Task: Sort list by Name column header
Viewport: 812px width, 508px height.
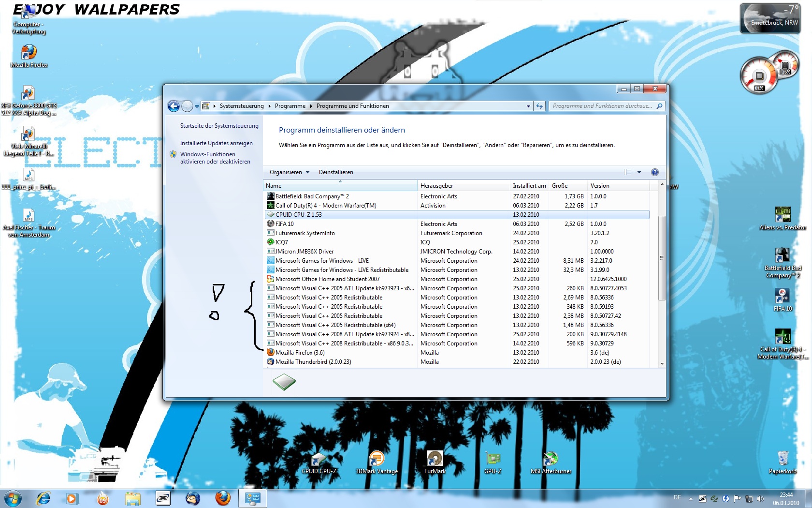Action: pyautogui.click(x=340, y=186)
